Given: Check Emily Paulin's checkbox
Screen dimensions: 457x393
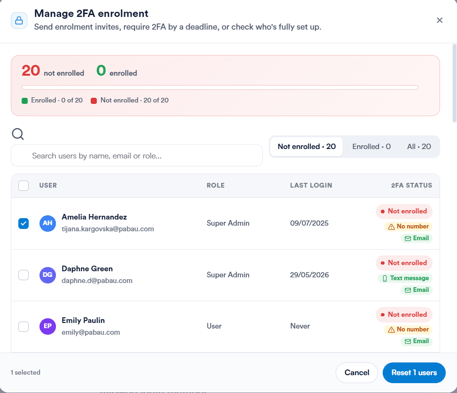Looking at the screenshot, I should coord(23,326).
